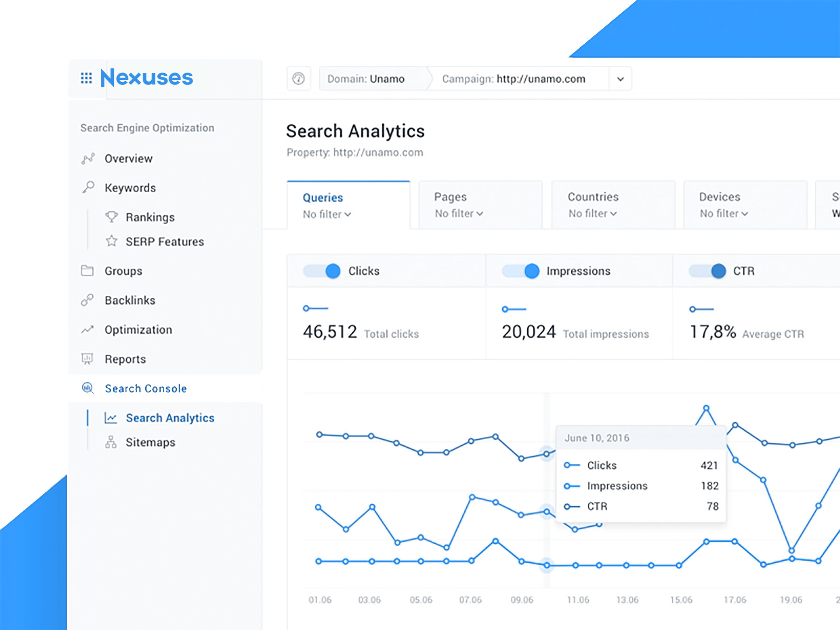Viewport: 840px width, 630px height.
Task: Click the Keywords magnifier icon
Action: [88, 188]
